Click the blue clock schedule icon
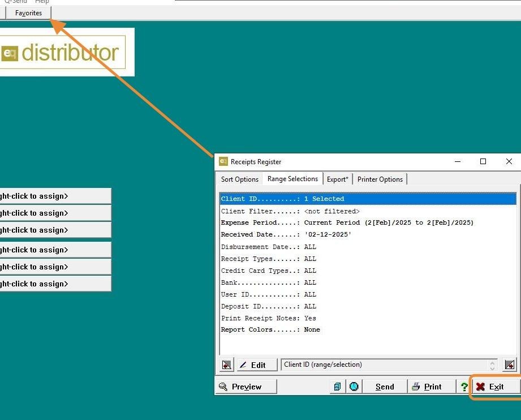The height and width of the screenshot is (420, 521). tap(354, 387)
